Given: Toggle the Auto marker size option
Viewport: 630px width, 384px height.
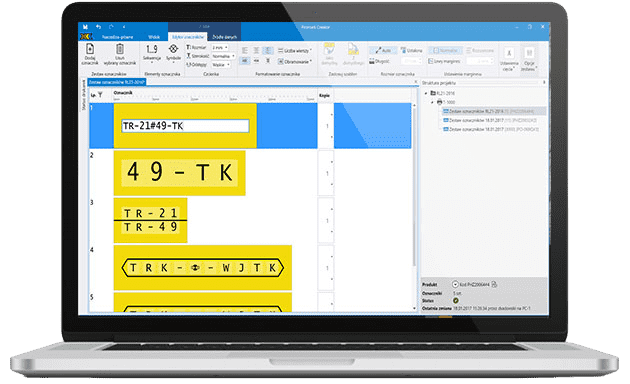Looking at the screenshot, I should click(382, 51).
